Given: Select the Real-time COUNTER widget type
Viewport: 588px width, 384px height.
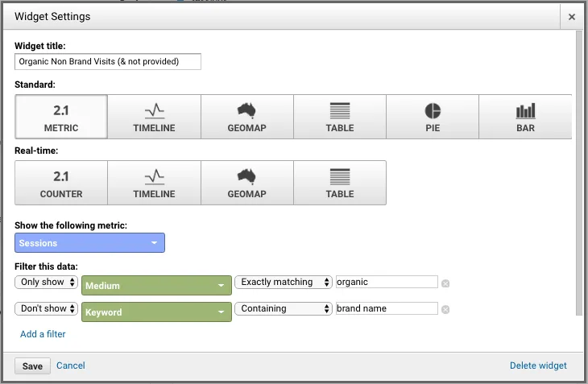Looking at the screenshot, I should tap(61, 183).
